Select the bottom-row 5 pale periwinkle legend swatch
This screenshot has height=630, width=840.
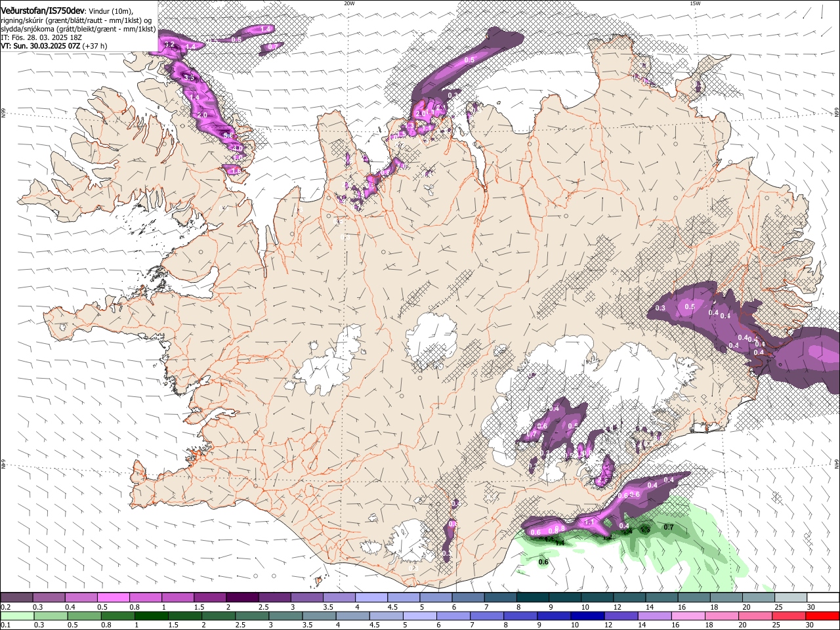pyautogui.click(x=420, y=616)
